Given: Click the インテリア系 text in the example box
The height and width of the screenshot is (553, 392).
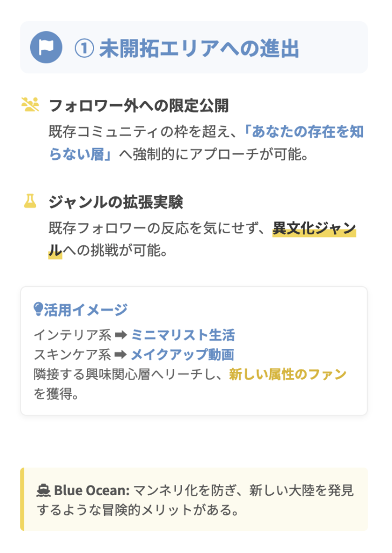Looking at the screenshot, I should [x=72, y=335].
